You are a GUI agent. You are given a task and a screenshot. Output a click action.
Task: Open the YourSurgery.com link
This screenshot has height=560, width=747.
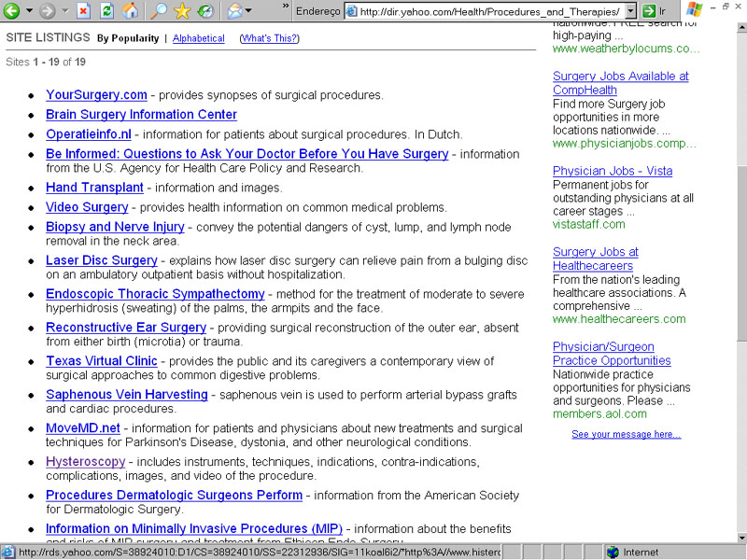(x=96, y=95)
